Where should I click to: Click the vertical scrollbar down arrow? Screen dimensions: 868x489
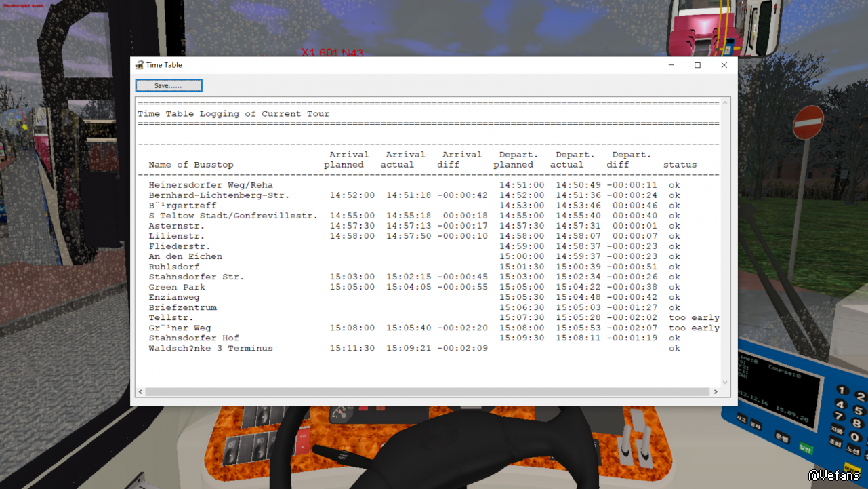(x=725, y=383)
